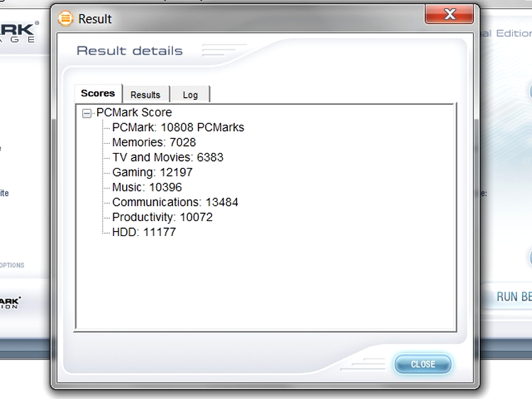Select the Productivity: 10072 row
The width and height of the screenshot is (532, 399).
click(162, 217)
